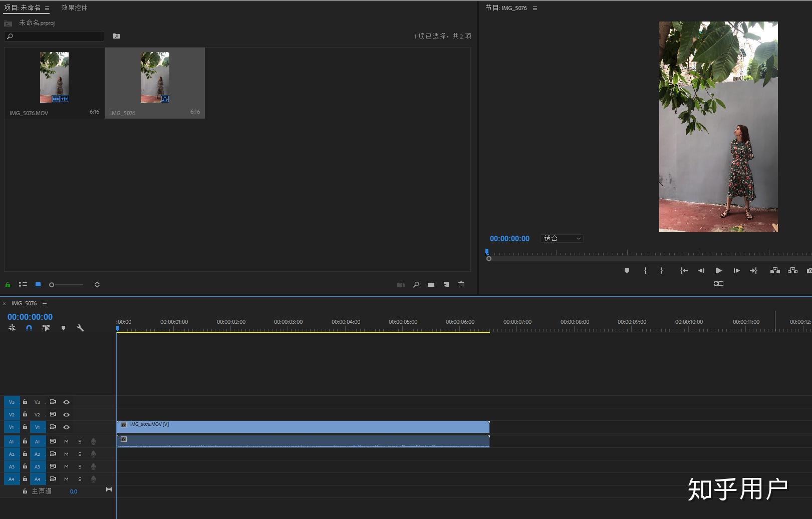Open the timeline panel menu
Screen dimensions: 812x519
[x=45, y=303]
